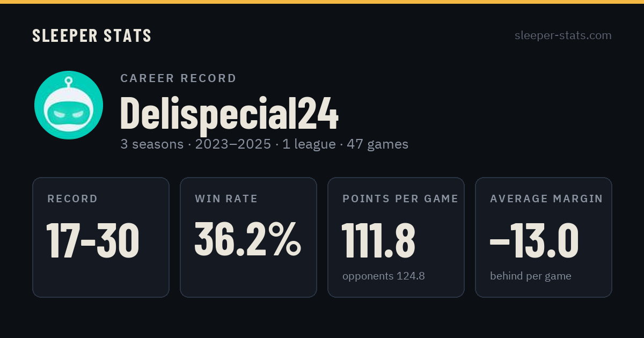Click the POINTS PER GAME label
The height and width of the screenshot is (338, 644).
pos(400,199)
